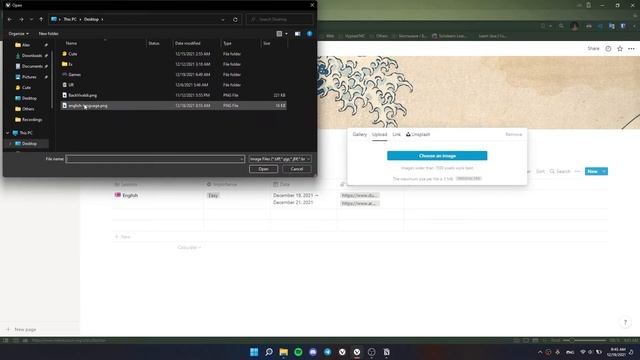Navigate up one folder level
Viewport: 640px width, 360px height.
[41, 19]
